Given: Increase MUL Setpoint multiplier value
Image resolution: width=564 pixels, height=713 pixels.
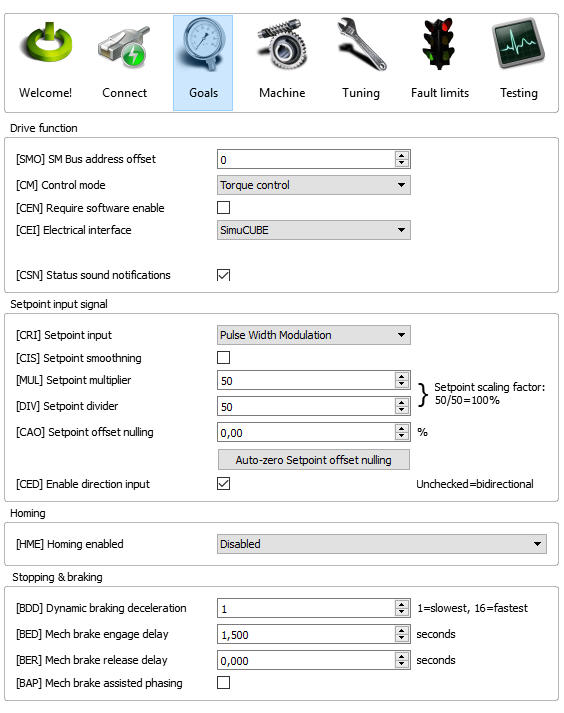Looking at the screenshot, I should 401,376.
